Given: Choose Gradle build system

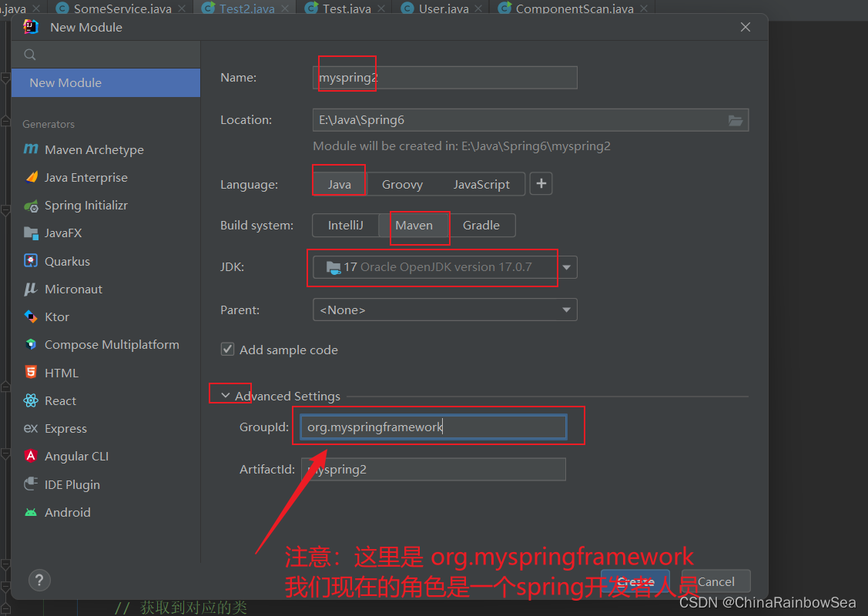Looking at the screenshot, I should (481, 226).
